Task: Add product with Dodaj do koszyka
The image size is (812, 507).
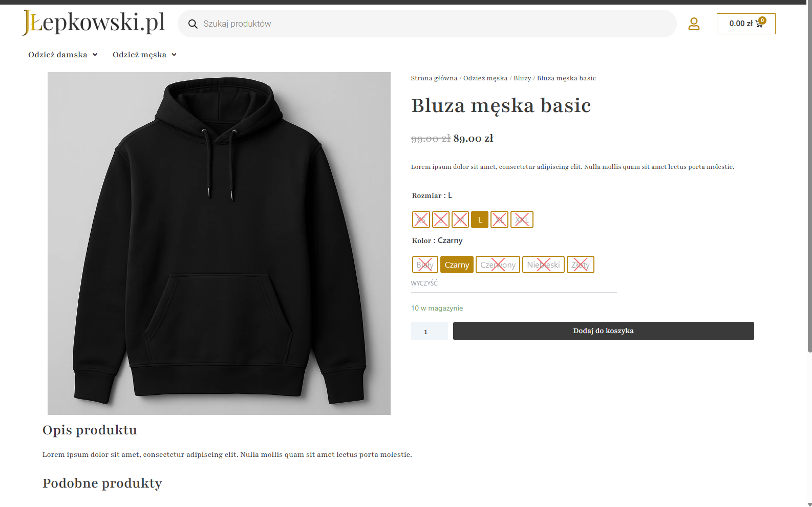Action: click(603, 331)
